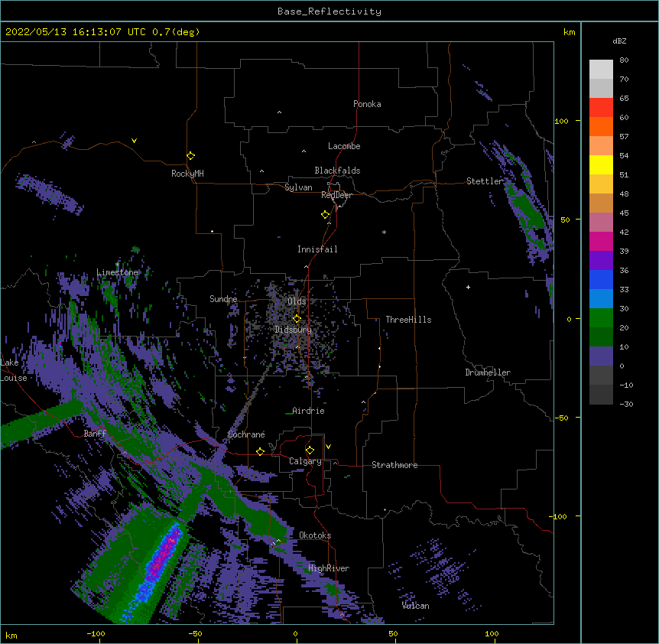659x644 pixels.
Task: Click the Blackfalds label
Action: [337, 171]
